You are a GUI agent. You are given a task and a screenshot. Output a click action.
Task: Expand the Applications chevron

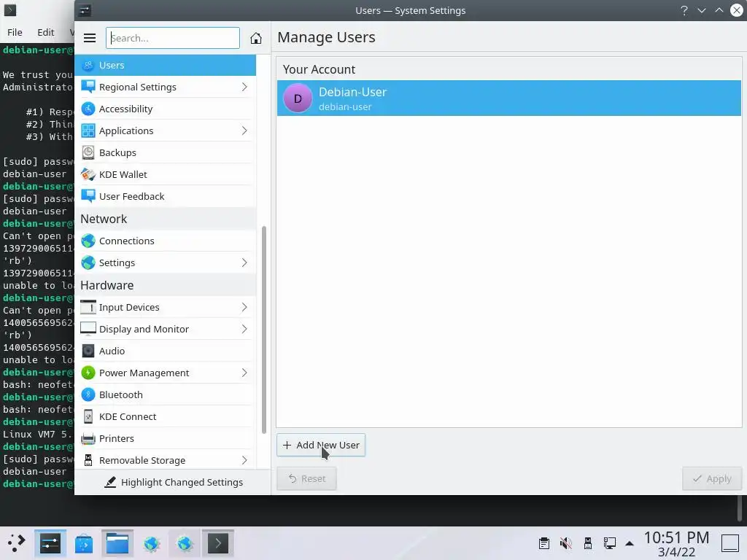244,131
